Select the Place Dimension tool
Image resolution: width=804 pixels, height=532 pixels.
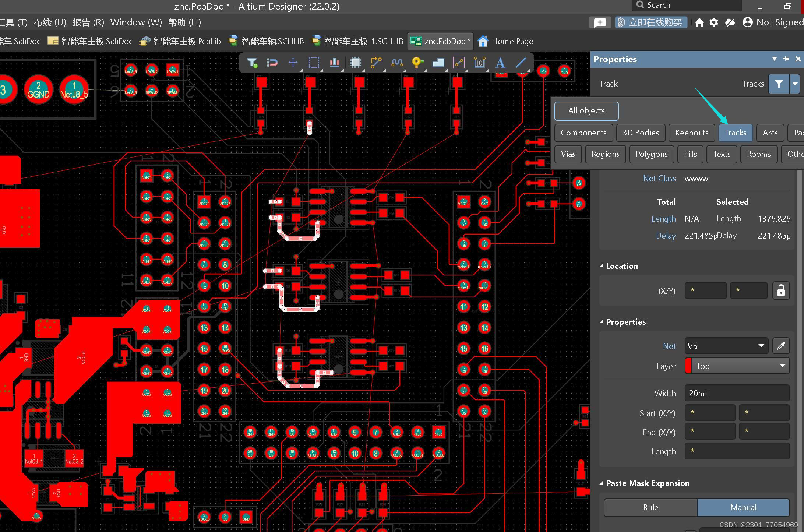pyautogui.click(x=479, y=63)
